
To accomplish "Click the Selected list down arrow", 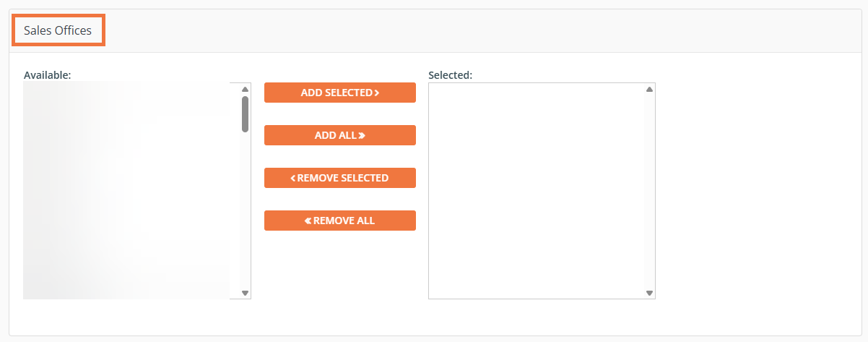I will (649, 293).
